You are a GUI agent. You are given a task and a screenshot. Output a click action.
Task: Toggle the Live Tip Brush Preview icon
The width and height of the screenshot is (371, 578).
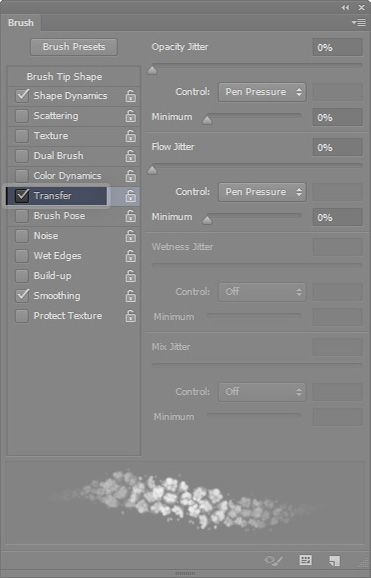(x=274, y=561)
